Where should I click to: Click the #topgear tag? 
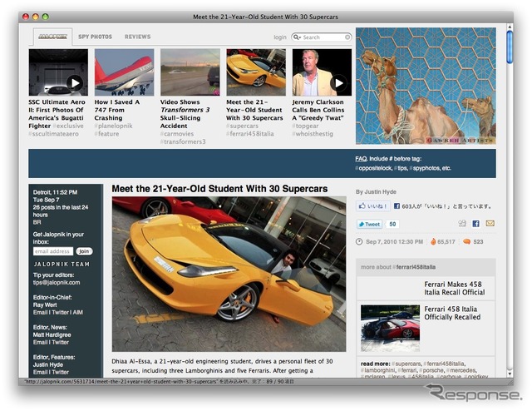[305, 126]
